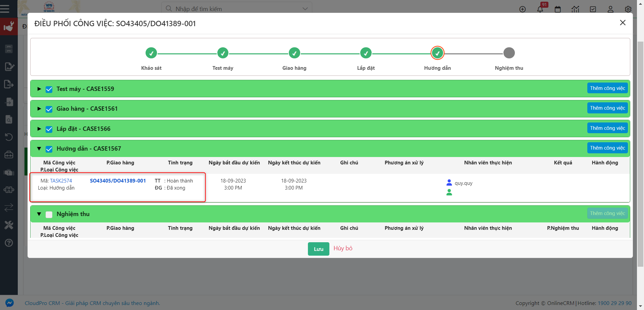
Task: Click Thêm công việc for Nghiệm thu
Action: click(607, 213)
